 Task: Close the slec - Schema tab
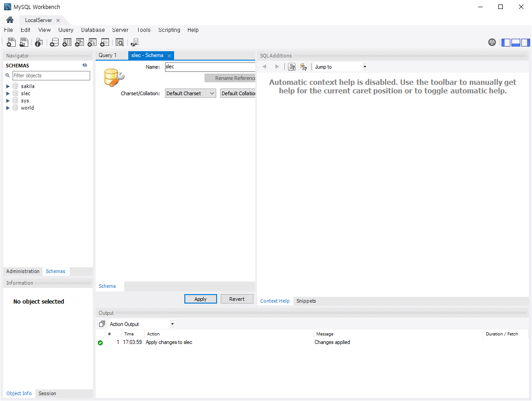click(169, 56)
